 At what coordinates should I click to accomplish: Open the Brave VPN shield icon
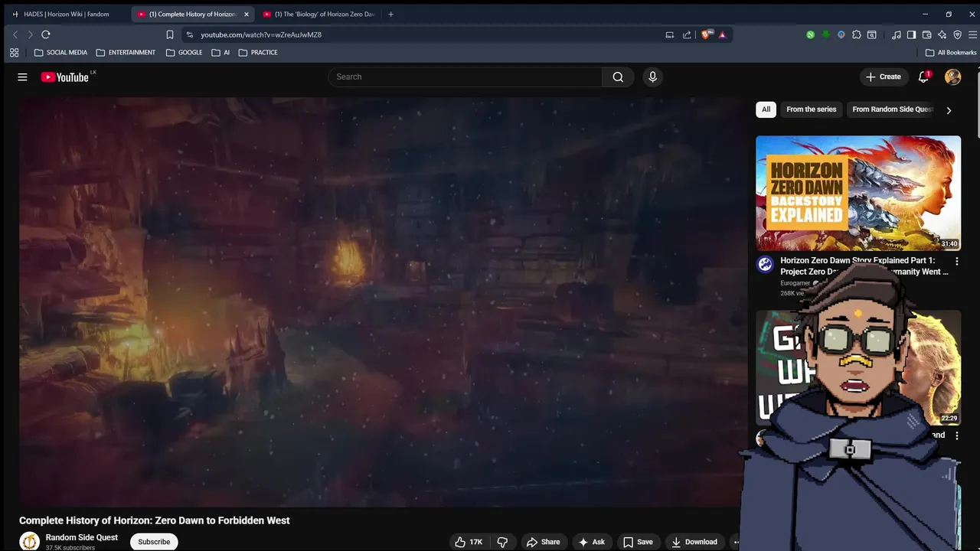tap(957, 34)
